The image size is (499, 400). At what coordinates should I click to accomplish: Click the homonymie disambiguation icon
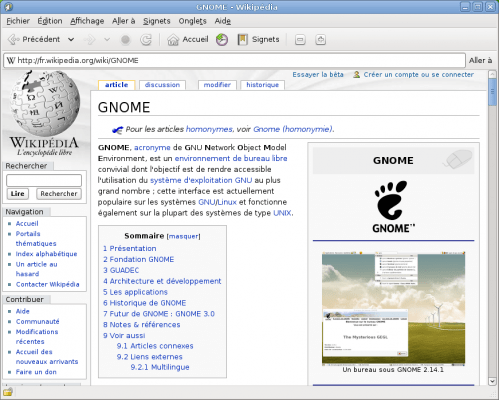(x=117, y=130)
